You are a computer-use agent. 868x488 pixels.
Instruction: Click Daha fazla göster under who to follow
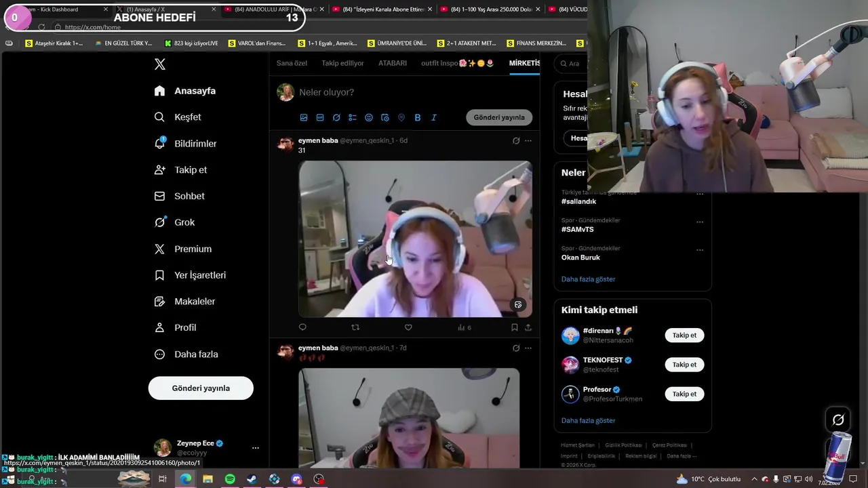coord(588,421)
